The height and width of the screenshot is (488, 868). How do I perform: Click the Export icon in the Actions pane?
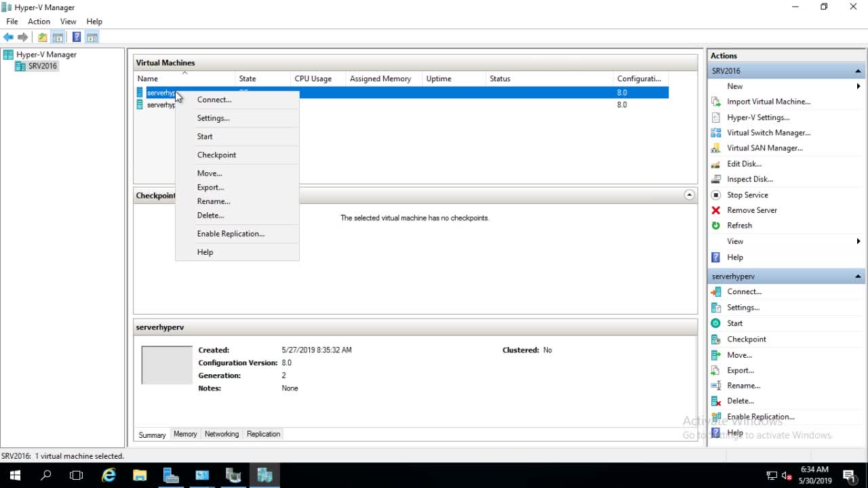tap(715, 370)
